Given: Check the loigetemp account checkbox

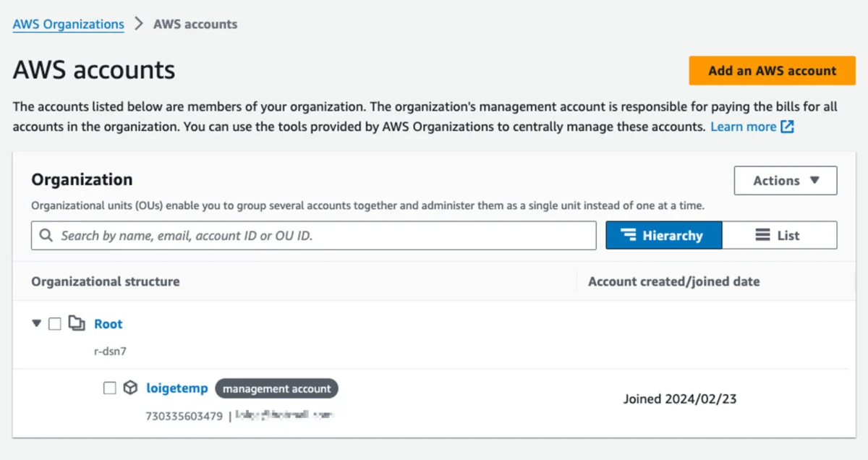Looking at the screenshot, I should tap(109, 388).
